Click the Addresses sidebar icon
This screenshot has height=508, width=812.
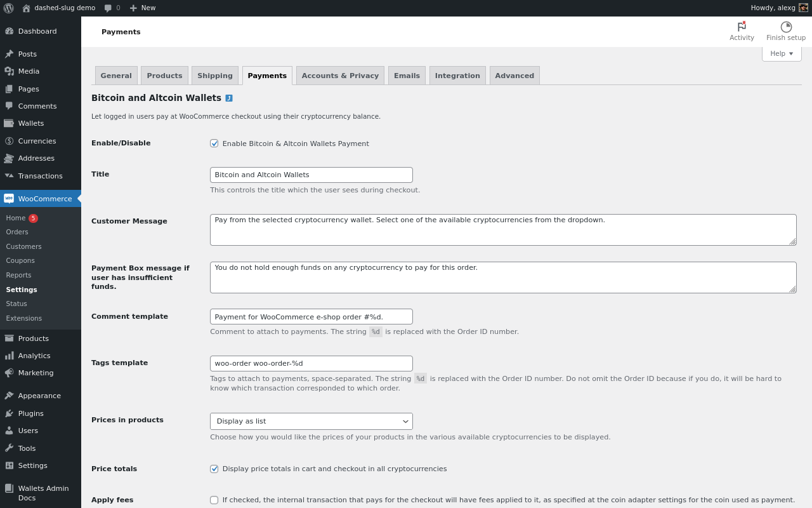click(x=9, y=158)
